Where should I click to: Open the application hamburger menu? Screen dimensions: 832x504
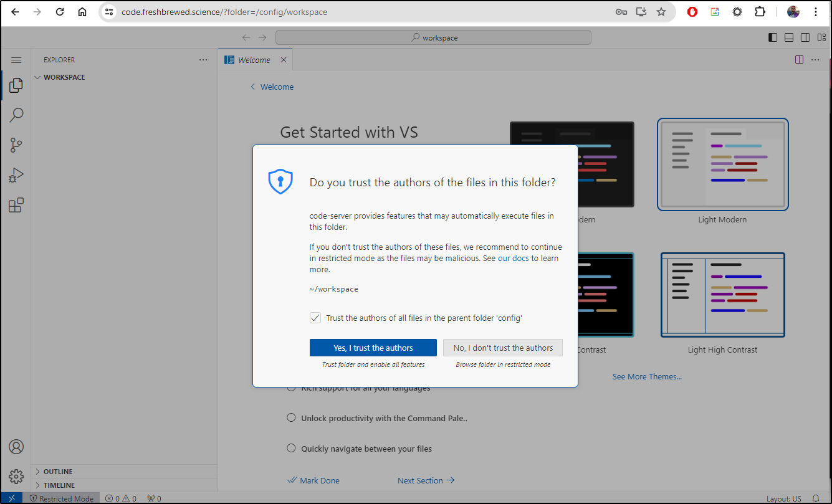(x=16, y=60)
